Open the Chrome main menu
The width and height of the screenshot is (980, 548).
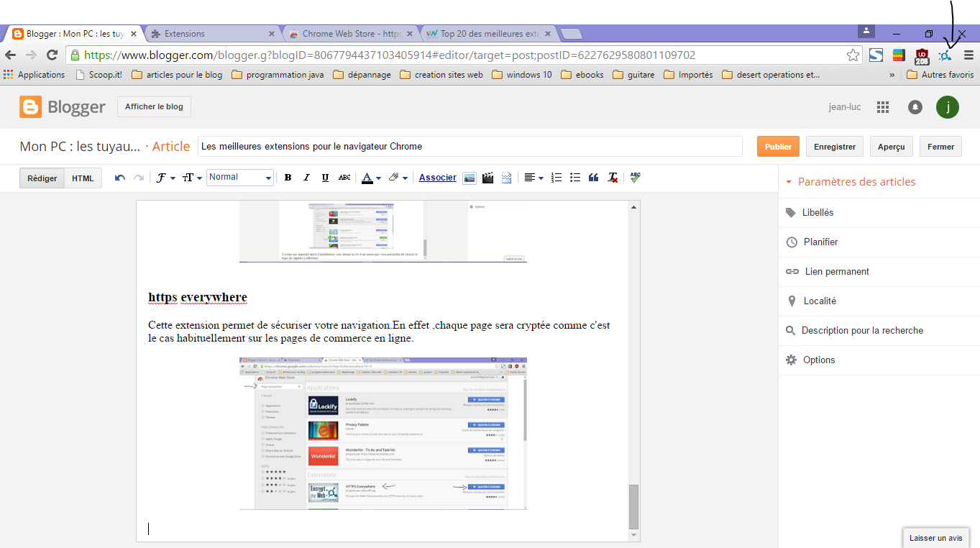coord(968,55)
